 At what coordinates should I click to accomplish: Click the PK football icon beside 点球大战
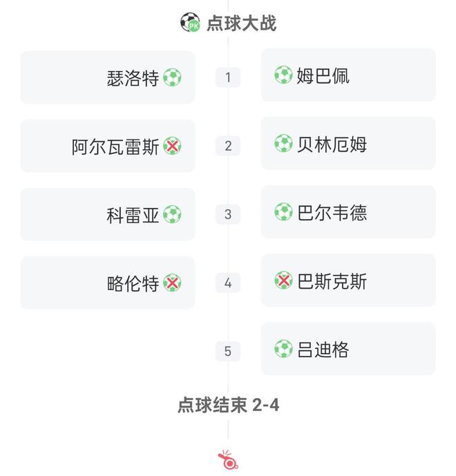coord(190,23)
